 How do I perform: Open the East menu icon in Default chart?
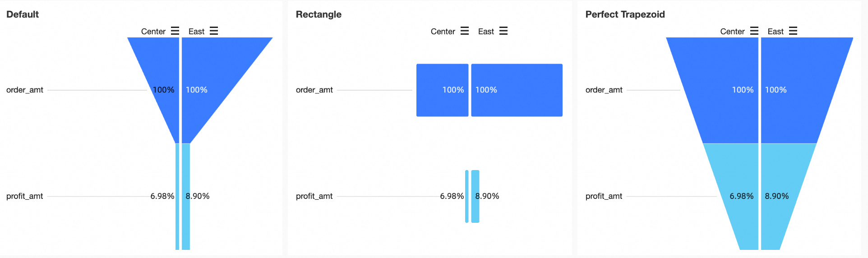pos(214,31)
